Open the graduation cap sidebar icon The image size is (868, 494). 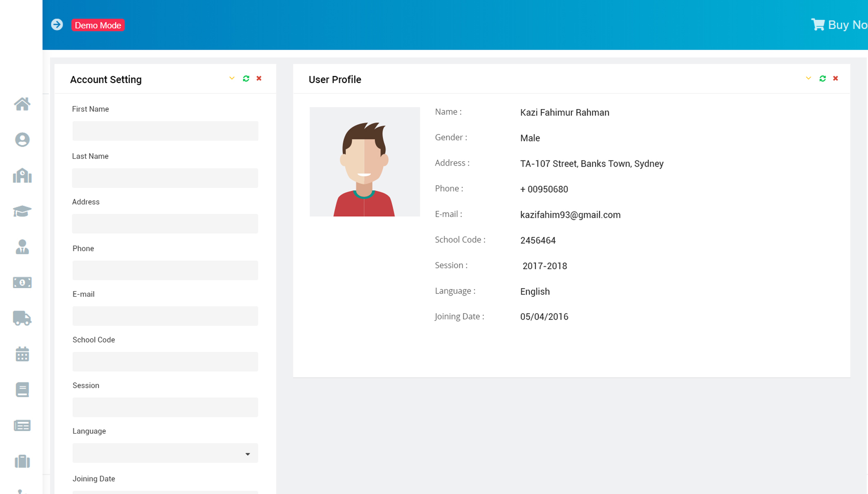pyautogui.click(x=22, y=211)
